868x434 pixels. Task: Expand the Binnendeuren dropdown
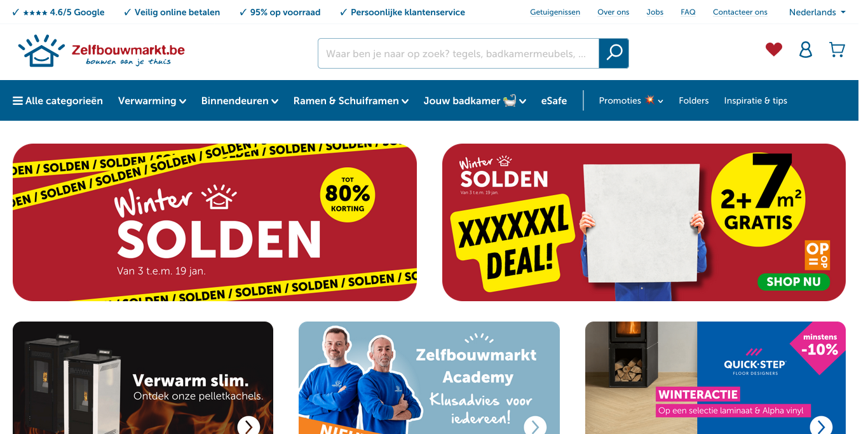[240, 100]
